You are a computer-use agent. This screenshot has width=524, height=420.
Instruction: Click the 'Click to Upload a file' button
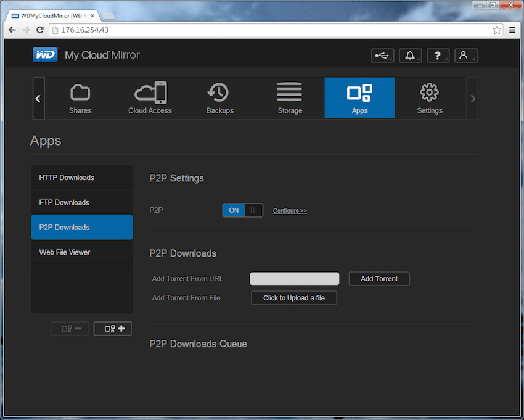click(293, 298)
